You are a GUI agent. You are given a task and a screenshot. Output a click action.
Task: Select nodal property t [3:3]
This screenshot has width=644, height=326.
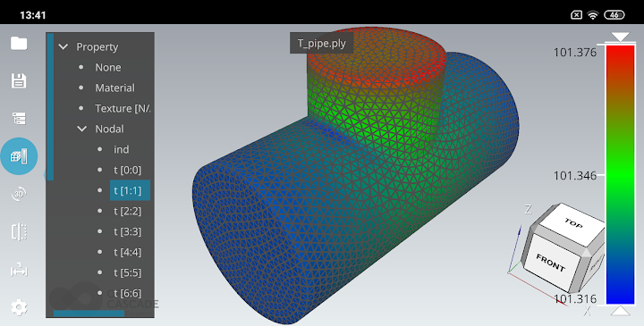coord(127,231)
